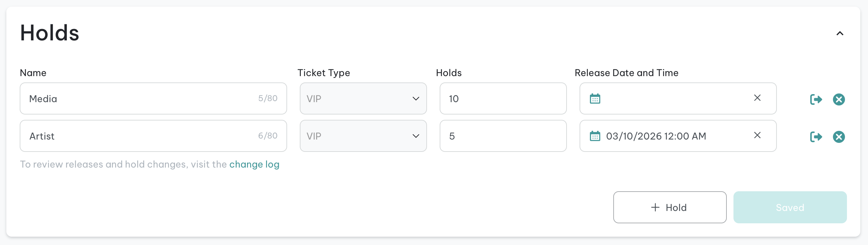The width and height of the screenshot is (868, 245).
Task: Delete the Media hold row
Action: click(839, 99)
